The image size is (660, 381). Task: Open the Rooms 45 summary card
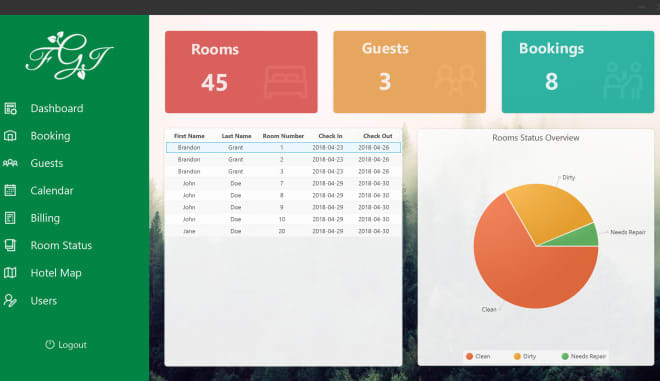tap(241, 72)
